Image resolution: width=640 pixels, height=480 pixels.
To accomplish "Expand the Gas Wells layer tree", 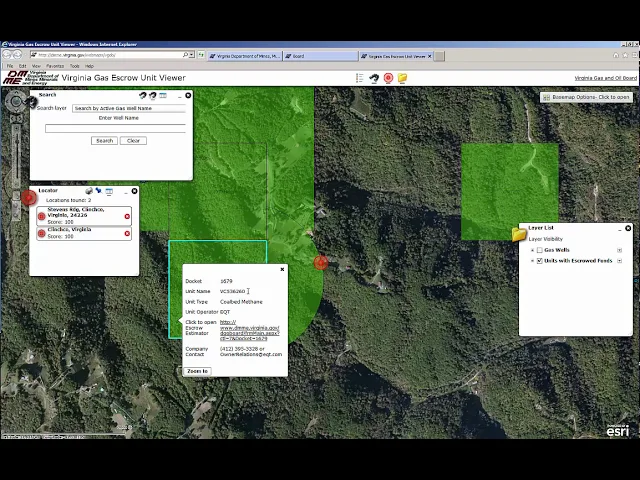I will click(533, 250).
